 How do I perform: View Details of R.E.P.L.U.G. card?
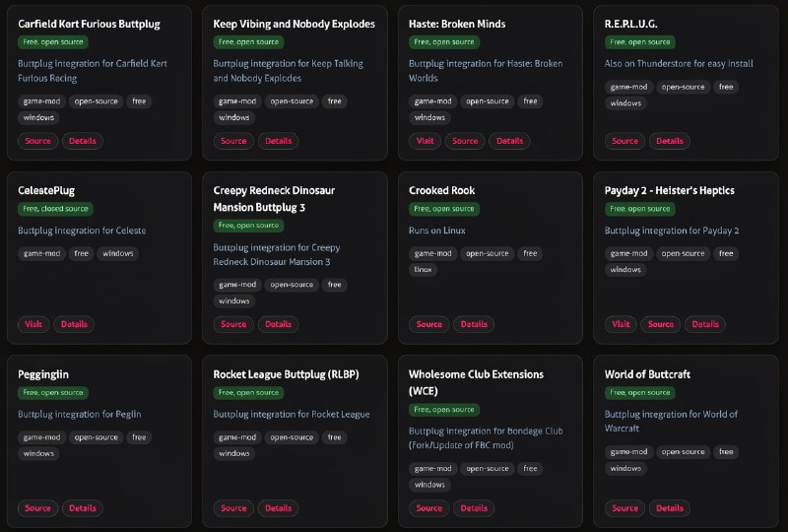(670, 141)
